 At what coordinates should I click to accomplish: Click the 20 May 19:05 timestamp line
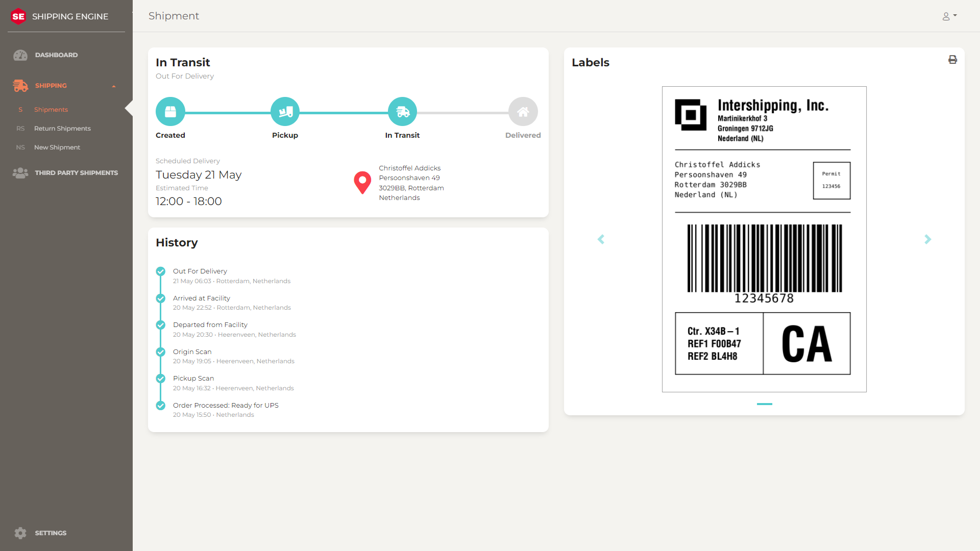pos(234,361)
